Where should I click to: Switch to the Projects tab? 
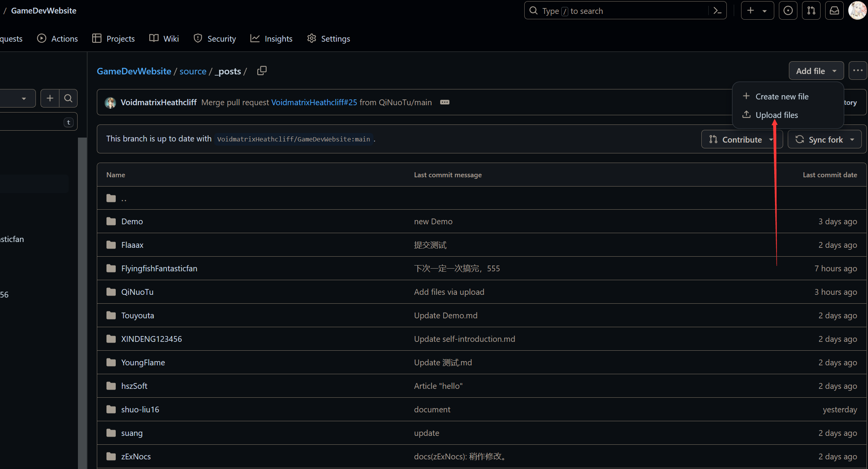coord(113,39)
